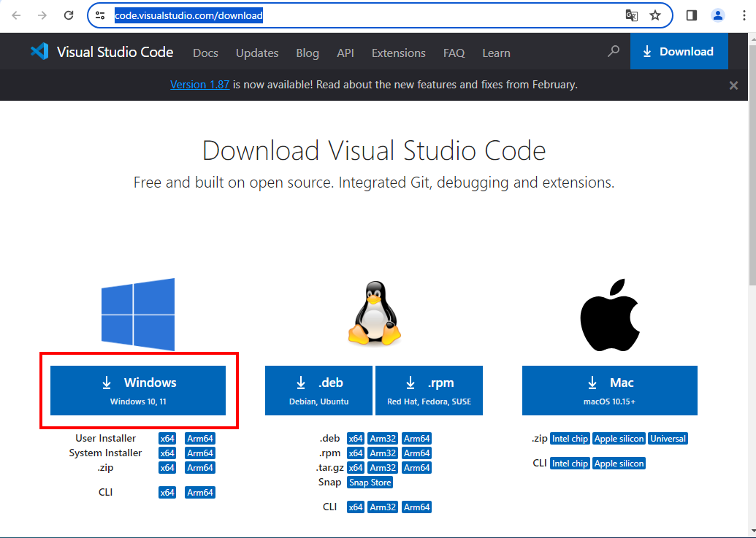Click the site information icon in address bar
Viewport: 756px width, 538px height.
[101, 15]
